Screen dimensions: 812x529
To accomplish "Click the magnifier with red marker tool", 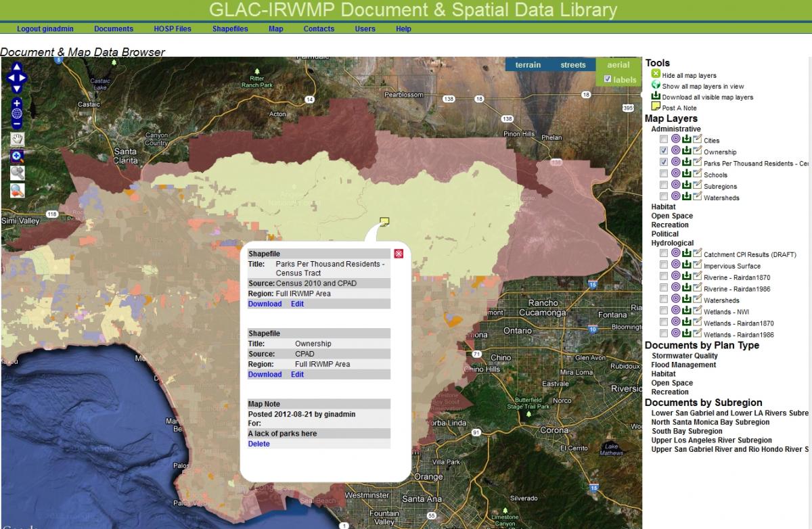I will pos(17,191).
